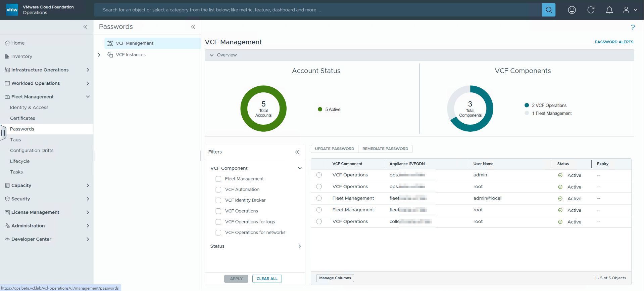Image resolution: width=644 pixels, height=291 pixels.
Task: Click the VCF Instances tree icon
Action: (110, 55)
